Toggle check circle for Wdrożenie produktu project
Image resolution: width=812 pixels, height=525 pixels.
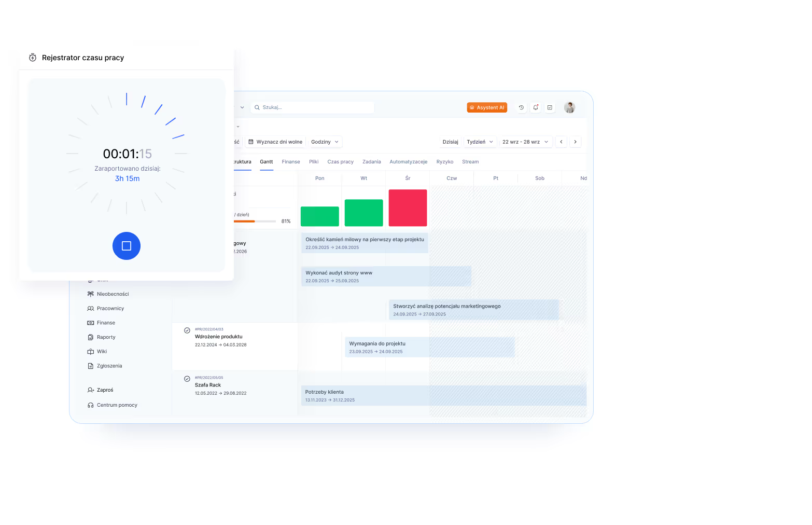(187, 330)
